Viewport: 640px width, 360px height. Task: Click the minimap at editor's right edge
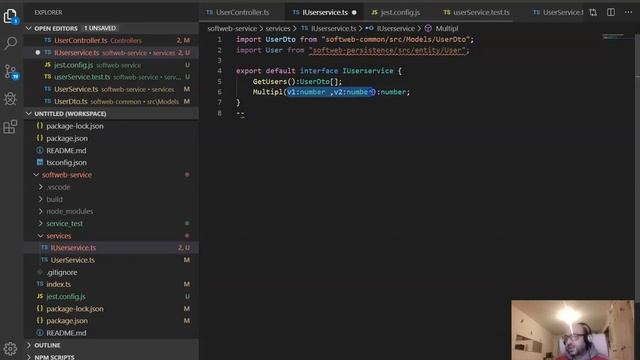click(613, 37)
